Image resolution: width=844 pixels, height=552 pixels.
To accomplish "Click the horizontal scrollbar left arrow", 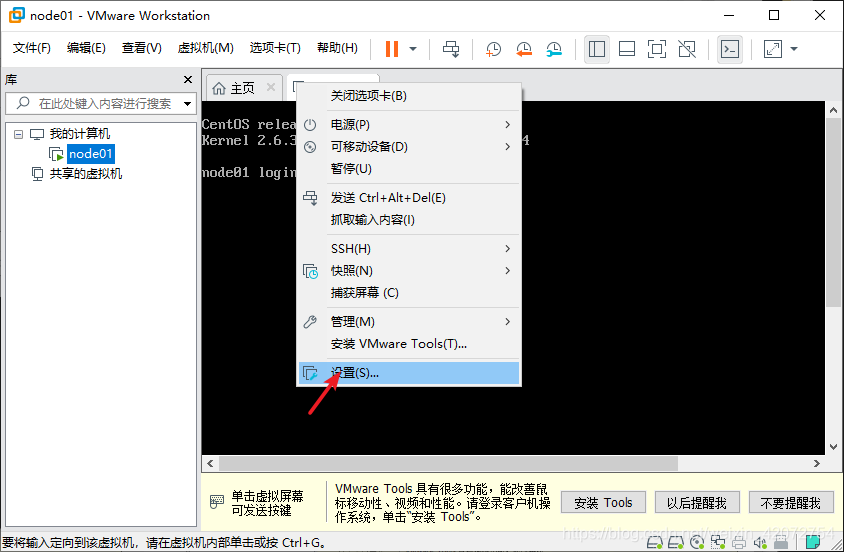I will [x=210, y=463].
